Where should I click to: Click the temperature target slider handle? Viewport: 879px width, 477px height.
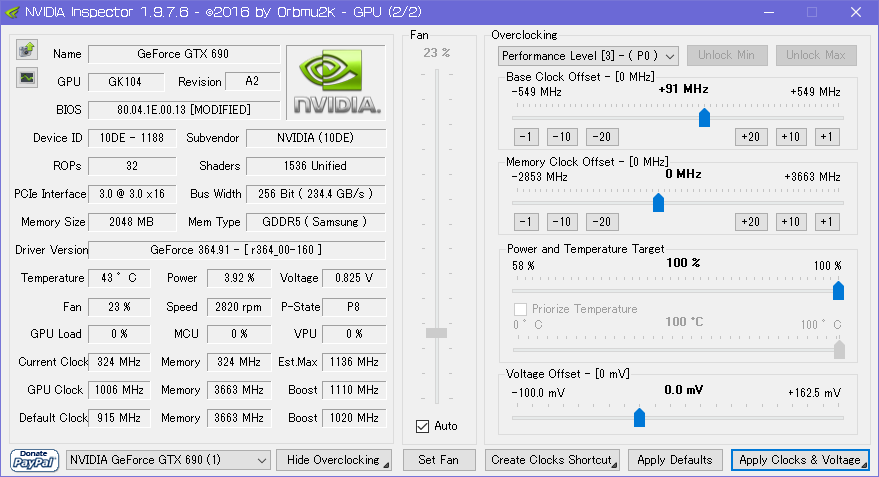coord(839,350)
